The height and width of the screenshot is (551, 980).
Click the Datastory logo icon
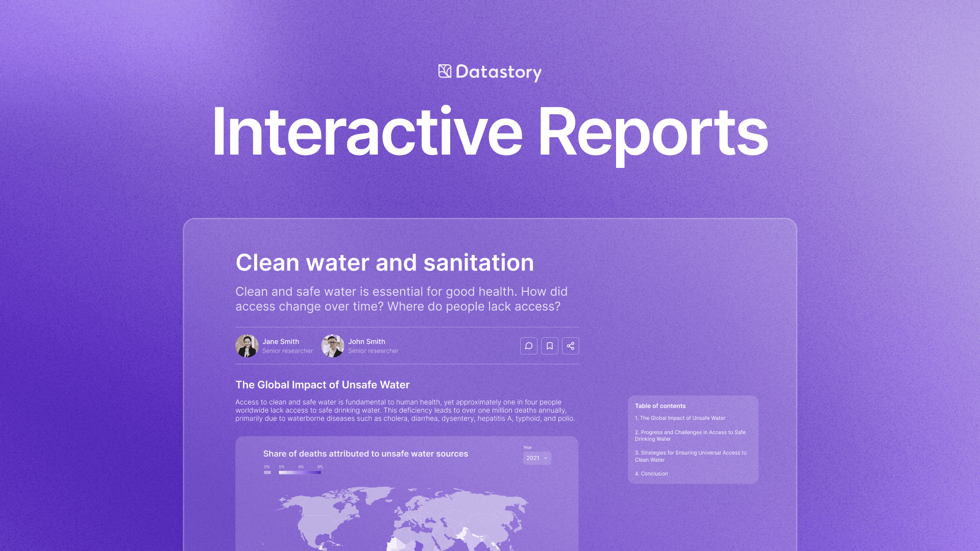(x=445, y=71)
